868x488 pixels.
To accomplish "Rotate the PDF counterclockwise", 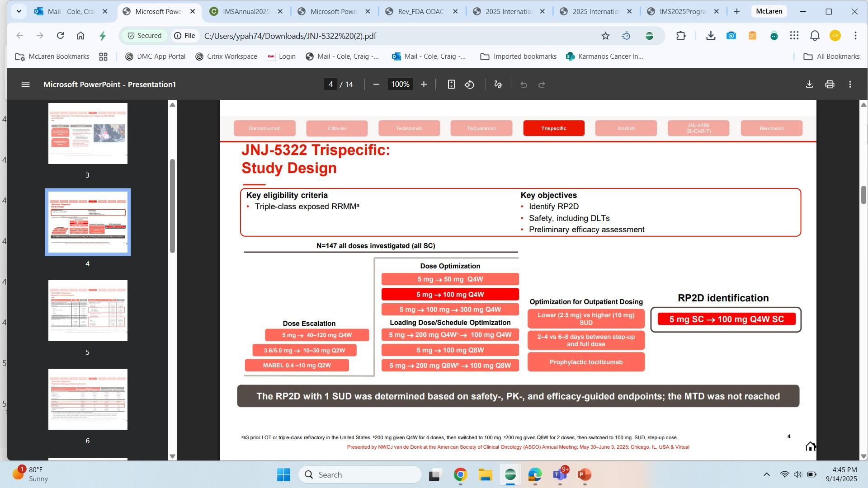I will click(x=469, y=84).
